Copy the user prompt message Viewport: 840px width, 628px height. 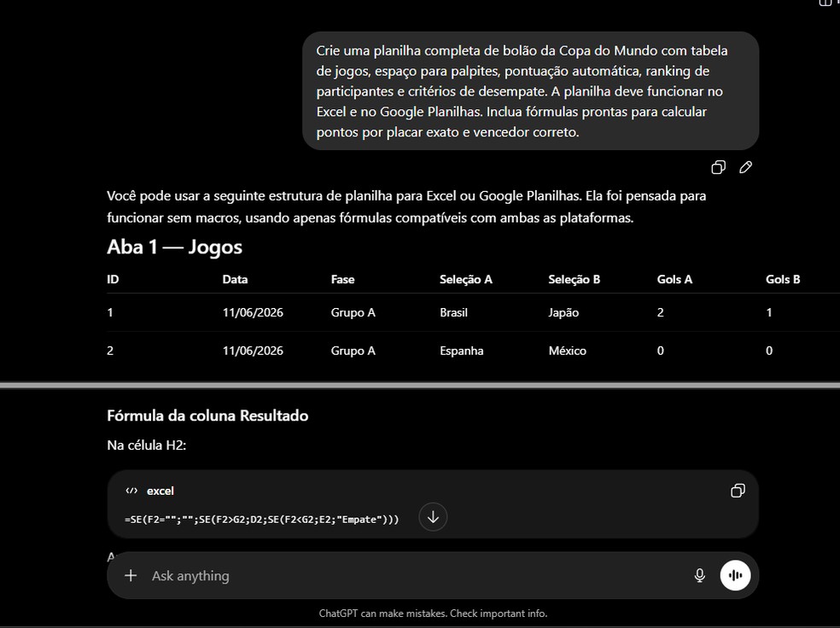click(718, 167)
